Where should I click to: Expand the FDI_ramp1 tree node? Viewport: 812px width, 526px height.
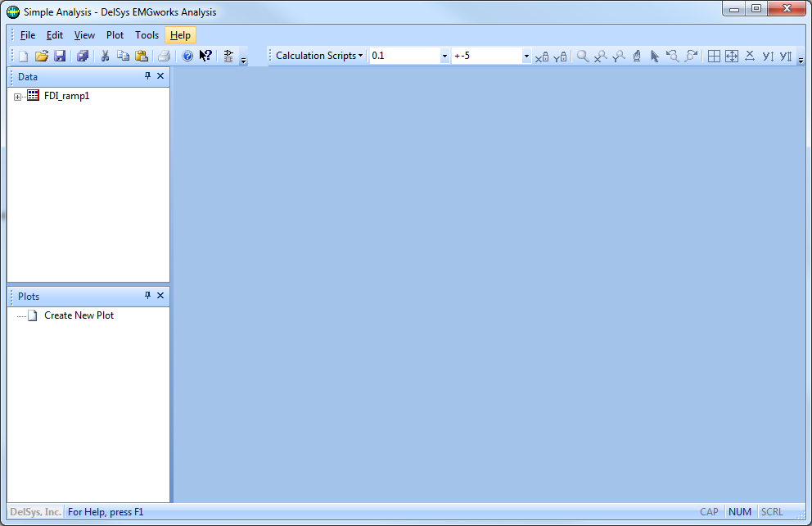[x=18, y=97]
